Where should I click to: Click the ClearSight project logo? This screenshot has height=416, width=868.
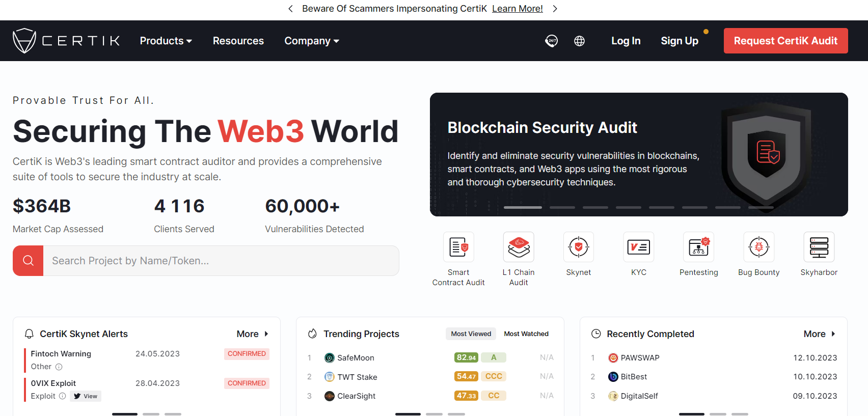(330, 396)
